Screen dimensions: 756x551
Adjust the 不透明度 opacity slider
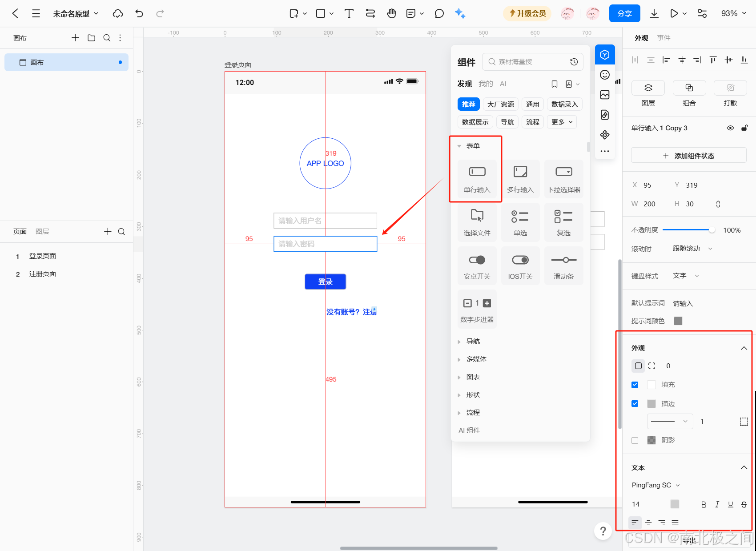[689, 230]
